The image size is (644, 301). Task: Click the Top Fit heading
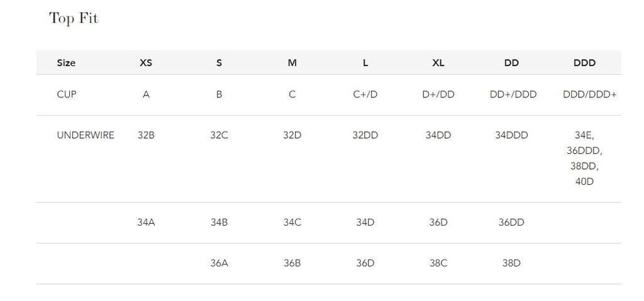(74, 19)
